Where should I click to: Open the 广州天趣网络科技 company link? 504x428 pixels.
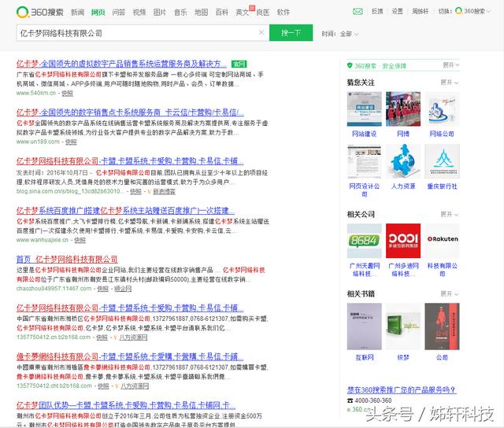tap(364, 269)
